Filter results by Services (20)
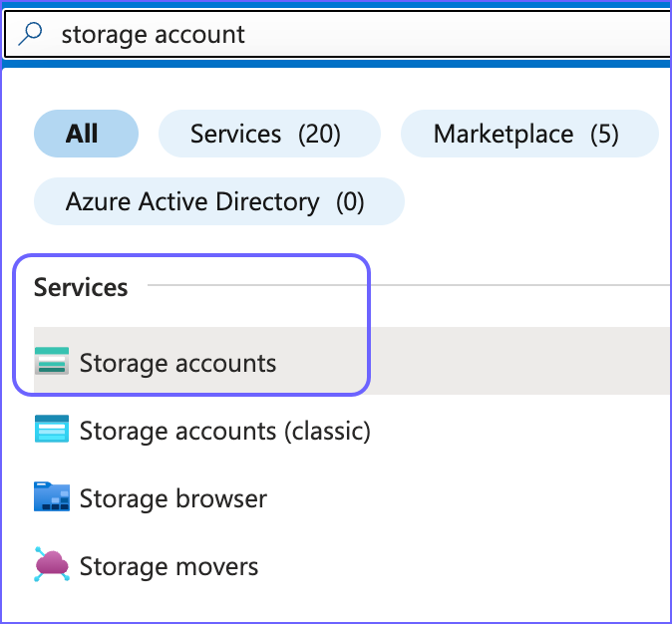 point(269,134)
